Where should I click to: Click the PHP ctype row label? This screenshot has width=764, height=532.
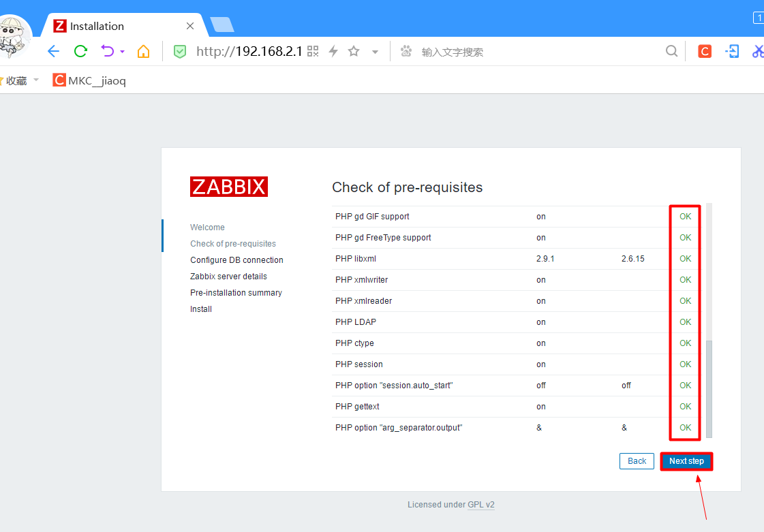pos(354,343)
